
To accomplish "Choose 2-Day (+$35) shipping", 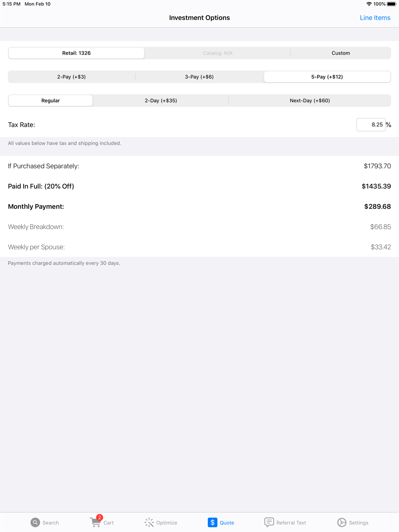I will pyautogui.click(x=161, y=100).
